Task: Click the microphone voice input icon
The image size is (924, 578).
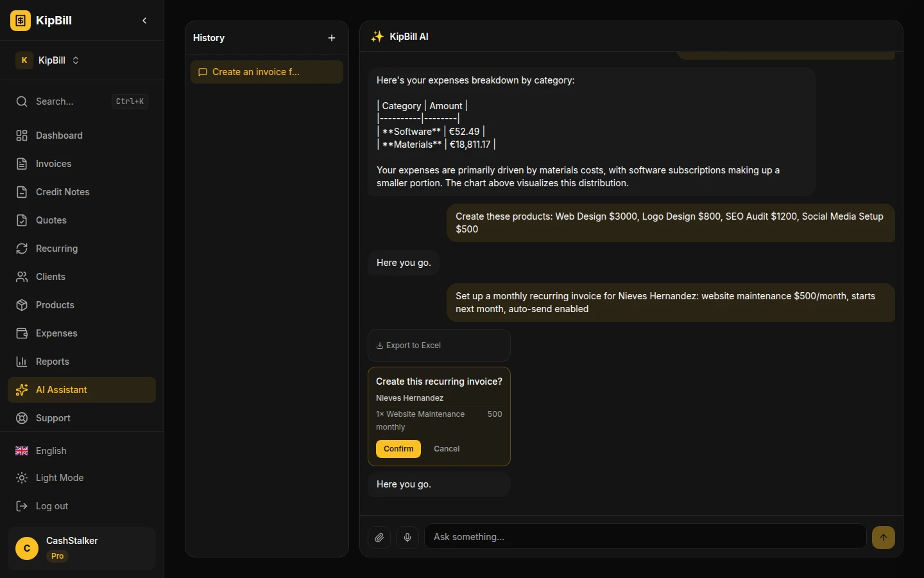Action: tap(407, 537)
